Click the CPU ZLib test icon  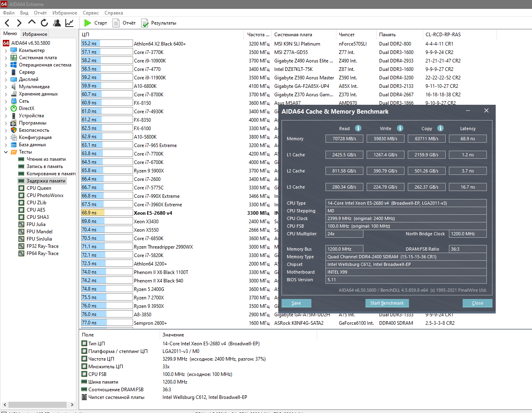tap(21, 203)
